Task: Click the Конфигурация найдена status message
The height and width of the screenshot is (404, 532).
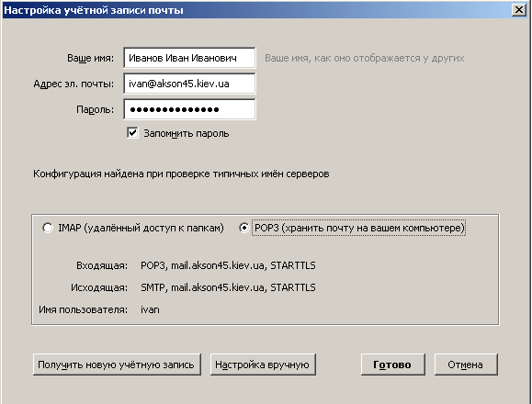Action: (x=181, y=174)
